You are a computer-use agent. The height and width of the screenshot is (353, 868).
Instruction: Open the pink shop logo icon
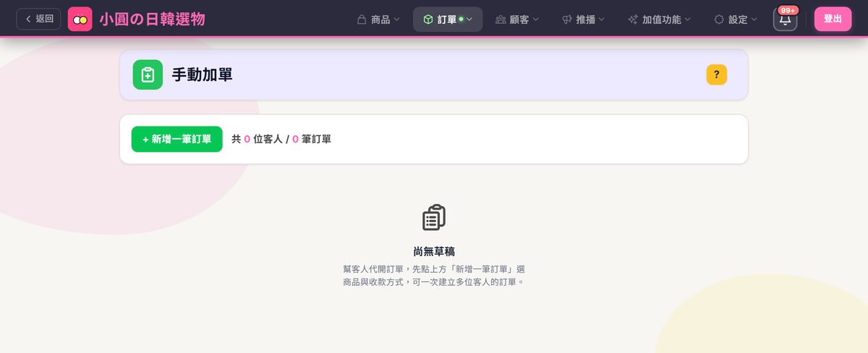[x=80, y=19]
